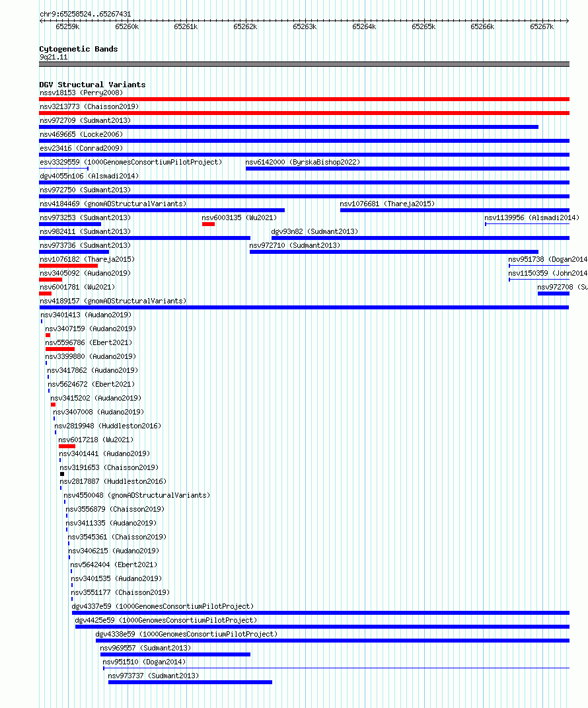This screenshot has height=708, width=588.
Task: Click nsv5624672 (Ebert2021) label
Action: pyautogui.click(x=92, y=385)
